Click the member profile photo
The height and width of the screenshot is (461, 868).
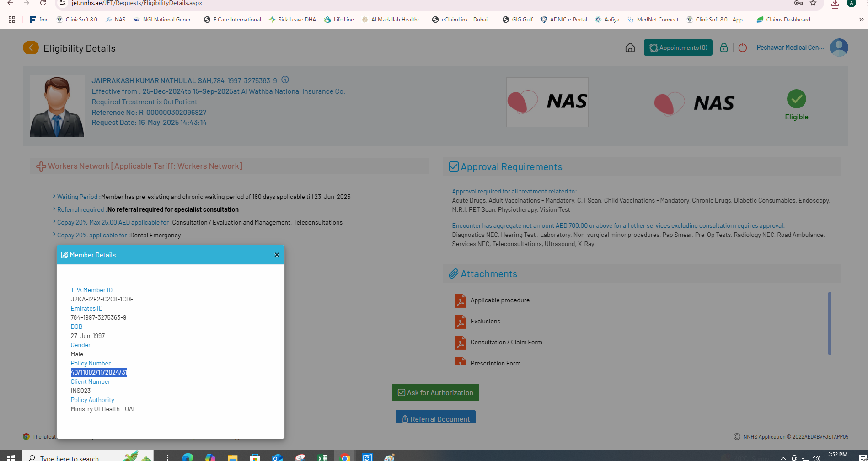point(57,106)
